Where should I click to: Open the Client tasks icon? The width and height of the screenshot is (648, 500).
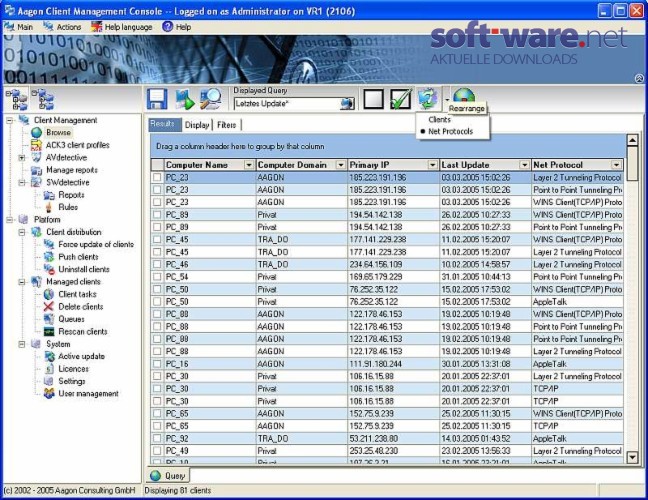pyautogui.click(x=49, y=294)
